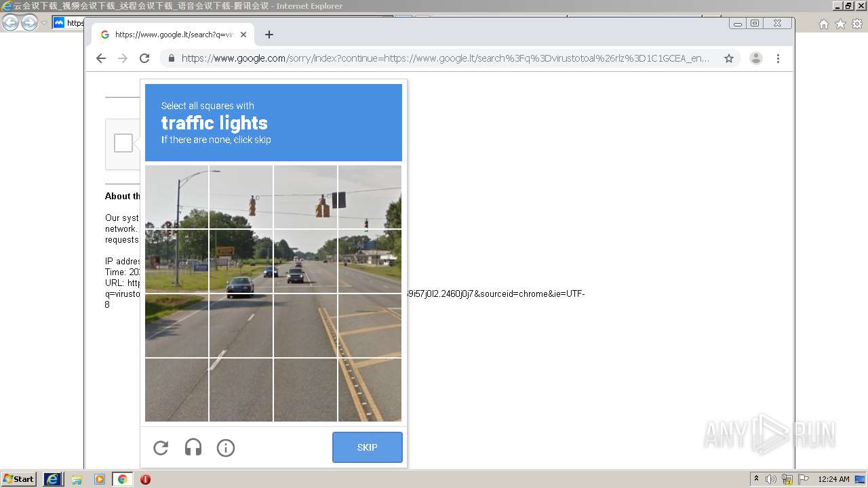Click the SKIP button
868x488 pixels.
[x=367, y=447]
